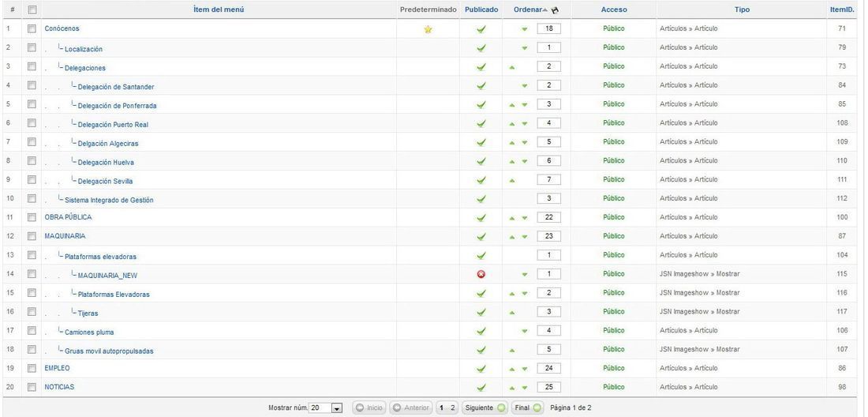This screenshot has height=417, width=868.
Task: Move Delegación de Ponferrada up
Action: click(512, 105)
